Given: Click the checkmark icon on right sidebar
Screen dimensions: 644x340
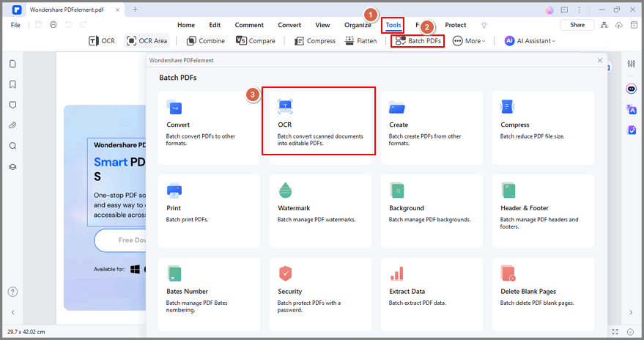Looking at the screenshot, I should click(632, 130).
